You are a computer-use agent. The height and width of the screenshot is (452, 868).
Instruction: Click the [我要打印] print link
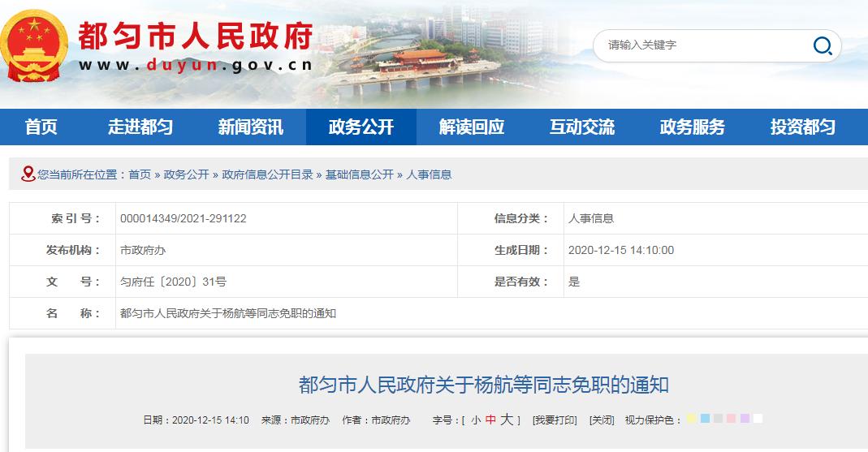tap(555, 420)
